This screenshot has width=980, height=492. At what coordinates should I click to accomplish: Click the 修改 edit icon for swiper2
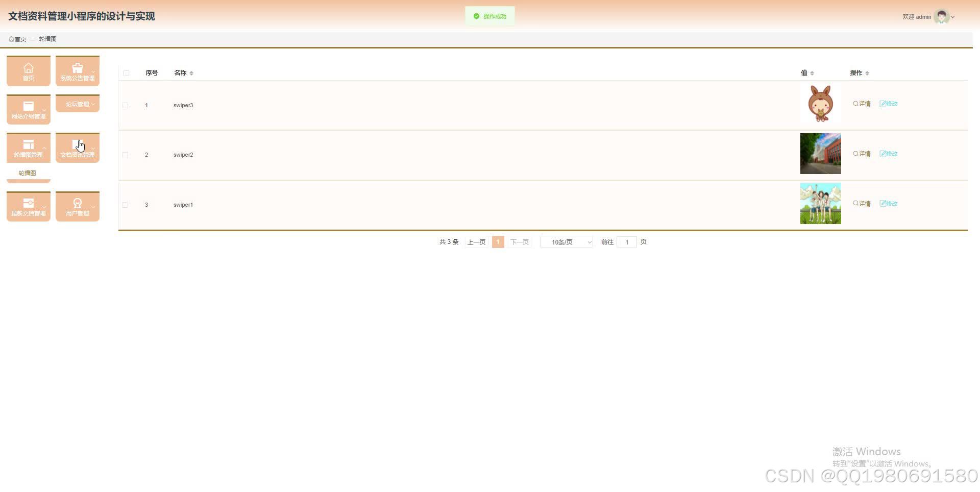(x=883, y=154)
